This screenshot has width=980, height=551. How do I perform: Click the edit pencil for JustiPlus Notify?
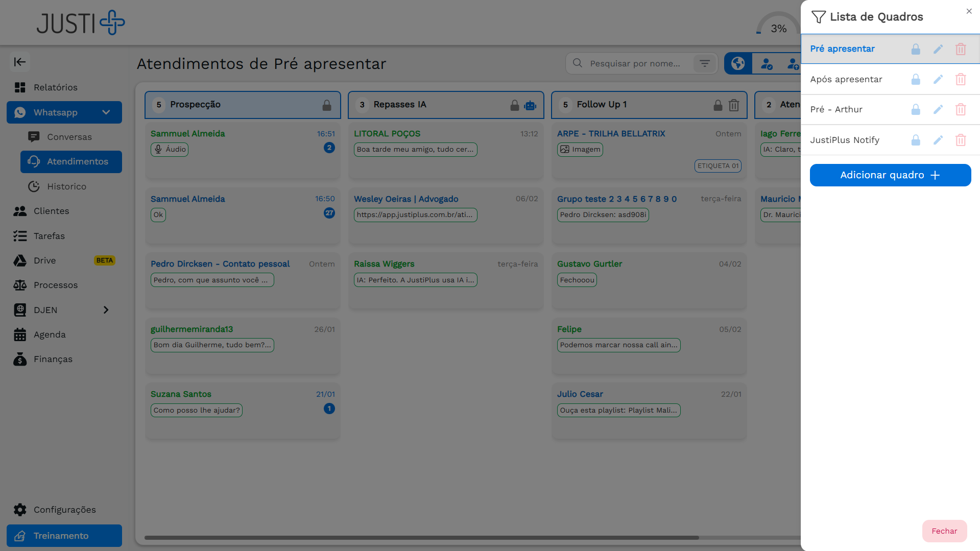pyautogui.click(x=938, y=140)
